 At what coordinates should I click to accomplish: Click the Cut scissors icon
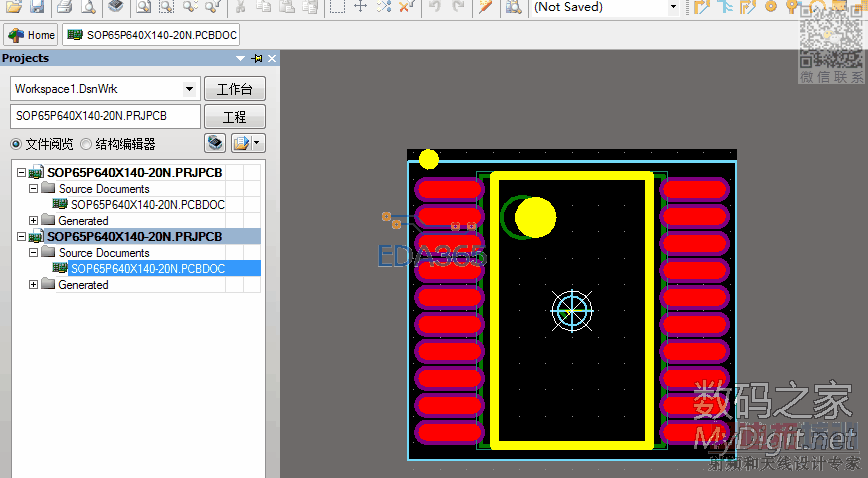[x=241, y=7]
